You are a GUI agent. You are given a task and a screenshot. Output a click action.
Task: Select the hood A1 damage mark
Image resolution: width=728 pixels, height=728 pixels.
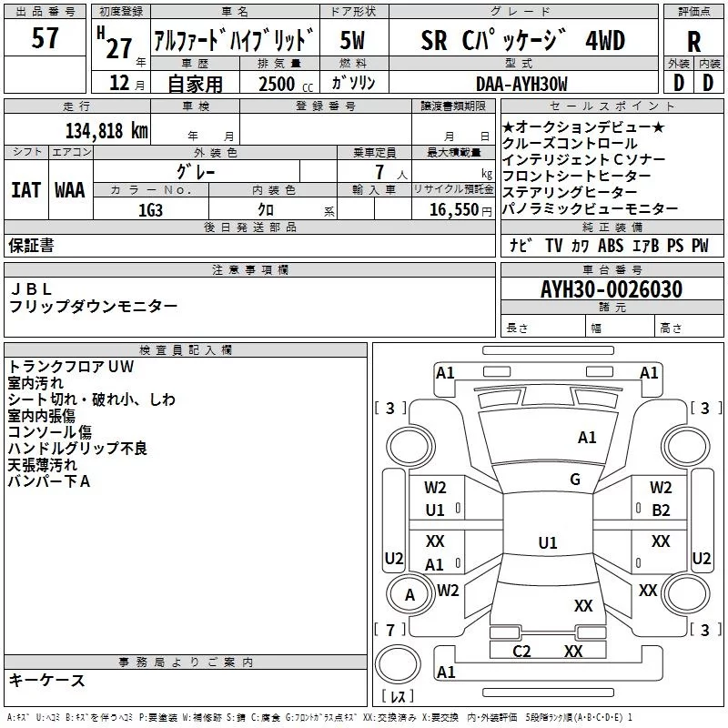(587, 438)
